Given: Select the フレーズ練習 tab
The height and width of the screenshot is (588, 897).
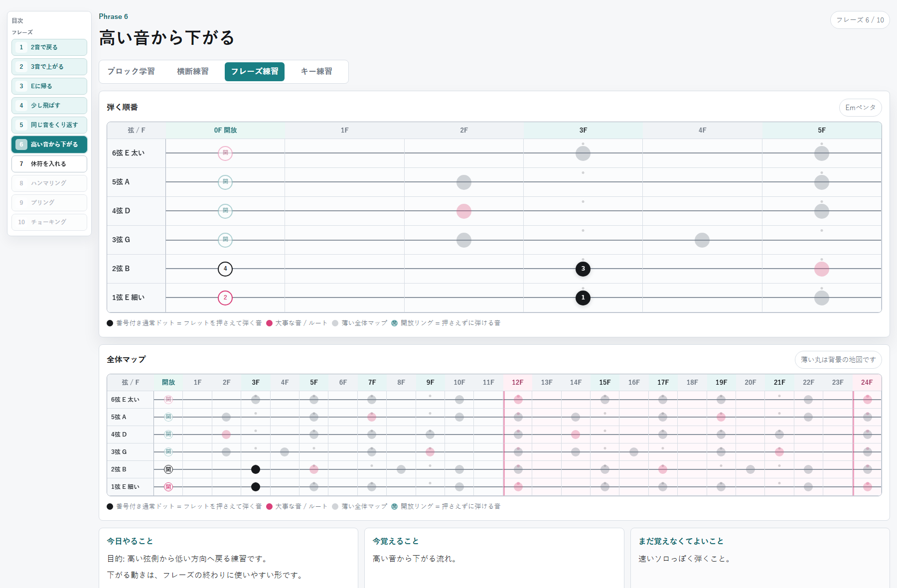Looking at the screenshot, I should (x=255, y=72).
